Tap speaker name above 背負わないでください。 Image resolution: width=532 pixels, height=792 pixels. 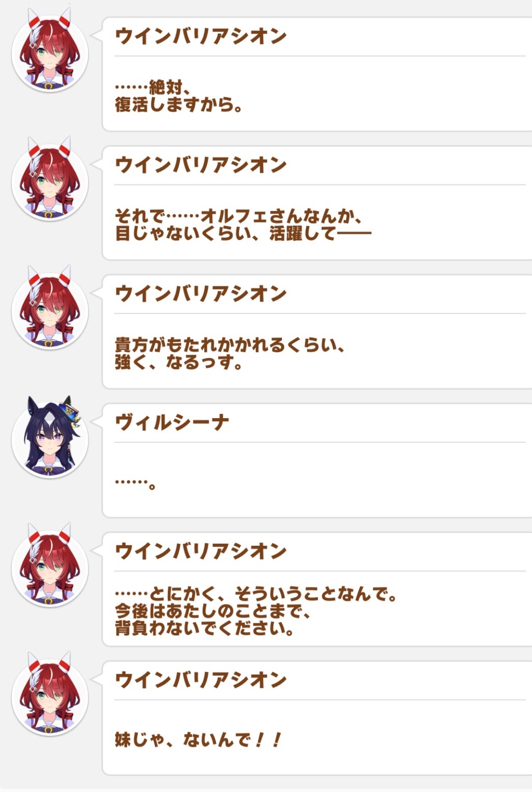coord(201,552)
